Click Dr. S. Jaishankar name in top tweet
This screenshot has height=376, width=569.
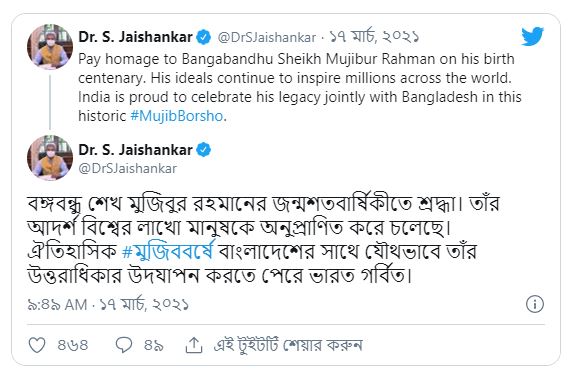pos(135,37)
